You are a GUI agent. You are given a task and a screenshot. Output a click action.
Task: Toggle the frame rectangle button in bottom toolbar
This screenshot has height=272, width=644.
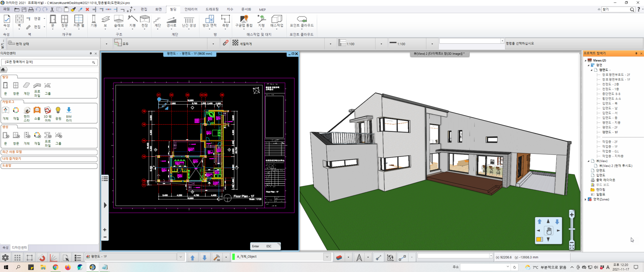click(30, 258)
